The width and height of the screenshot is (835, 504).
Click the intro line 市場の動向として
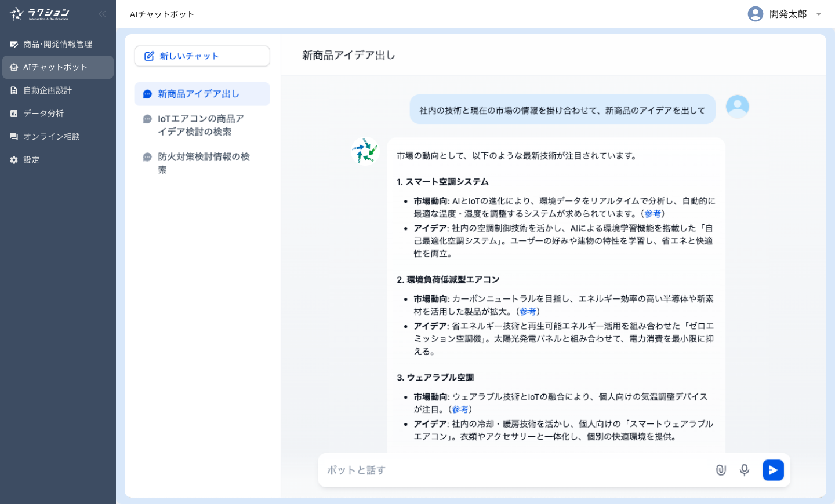(x=517, y=156)
